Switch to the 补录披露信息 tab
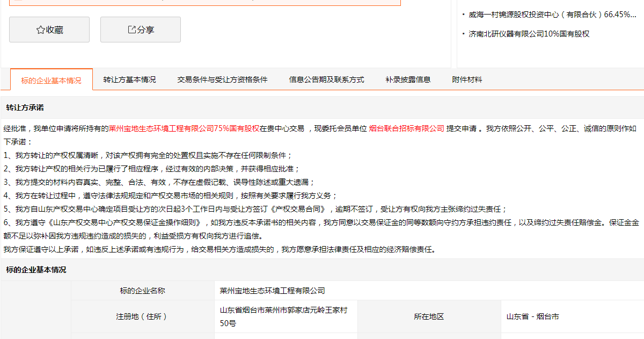644x339 pixels. 408,80
